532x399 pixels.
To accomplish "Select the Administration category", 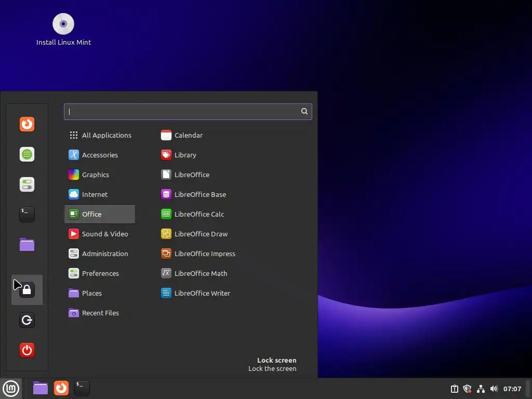I will click(100, 254).
